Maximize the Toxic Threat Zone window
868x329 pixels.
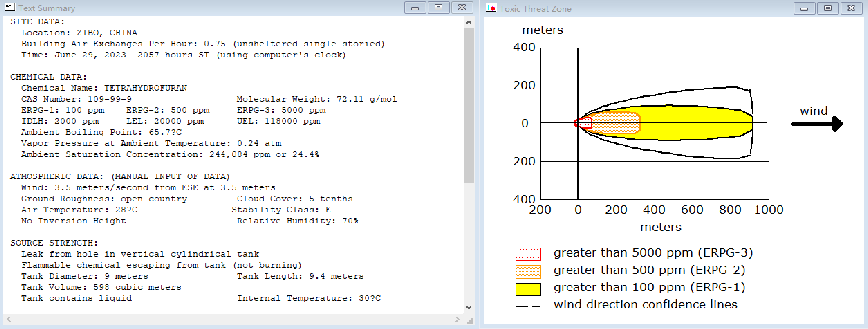[x=828, y=9]
